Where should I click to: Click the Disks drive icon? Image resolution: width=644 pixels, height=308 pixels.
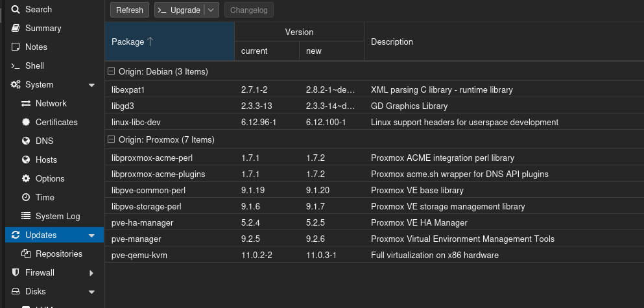(x=16, y=291)
